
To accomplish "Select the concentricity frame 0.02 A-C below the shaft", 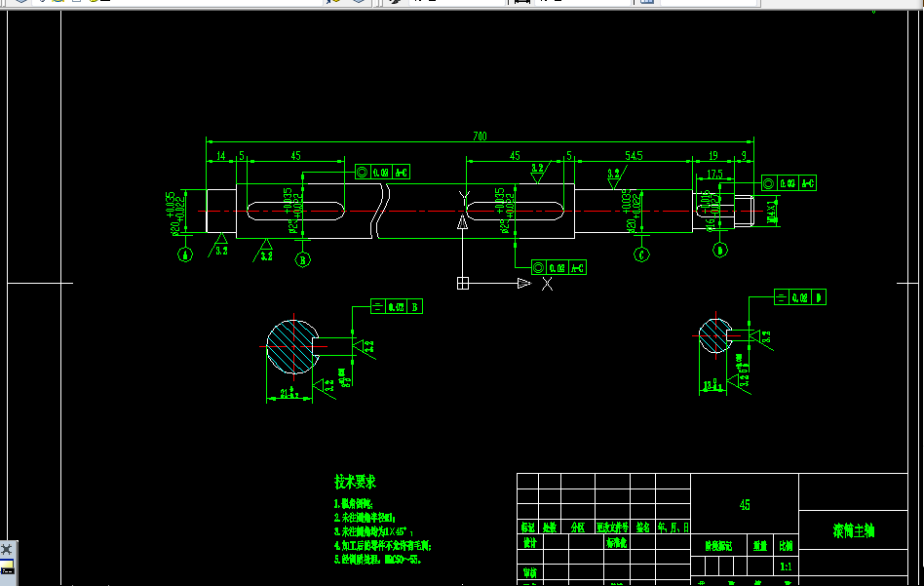I will coord(558,268).
